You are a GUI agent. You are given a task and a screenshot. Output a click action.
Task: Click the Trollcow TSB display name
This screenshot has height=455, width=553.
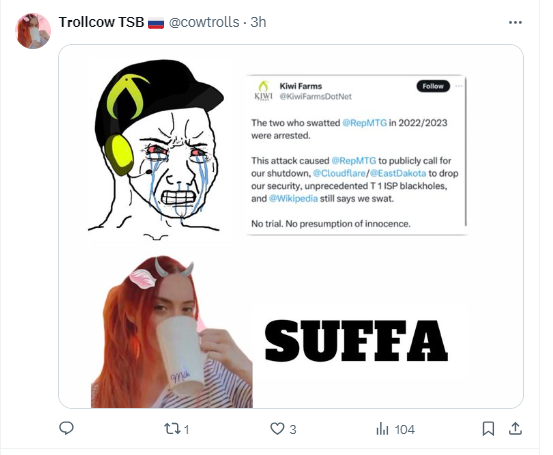(101, 22)
